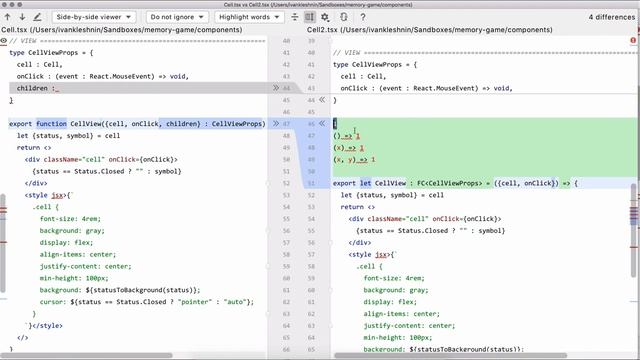Click right pane horizontal scrollbar
The image size is (640, 360).
tap(450, 356)
